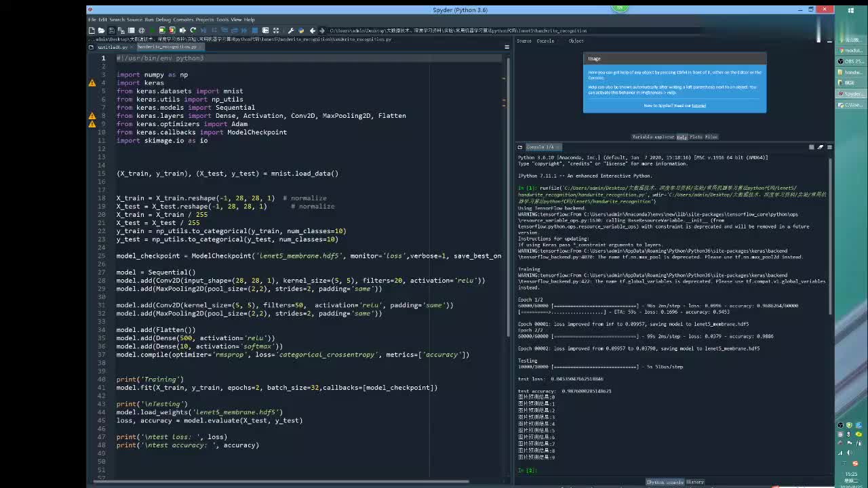Open the Edit menu
The image size is (868, 488).
[102, 20]
